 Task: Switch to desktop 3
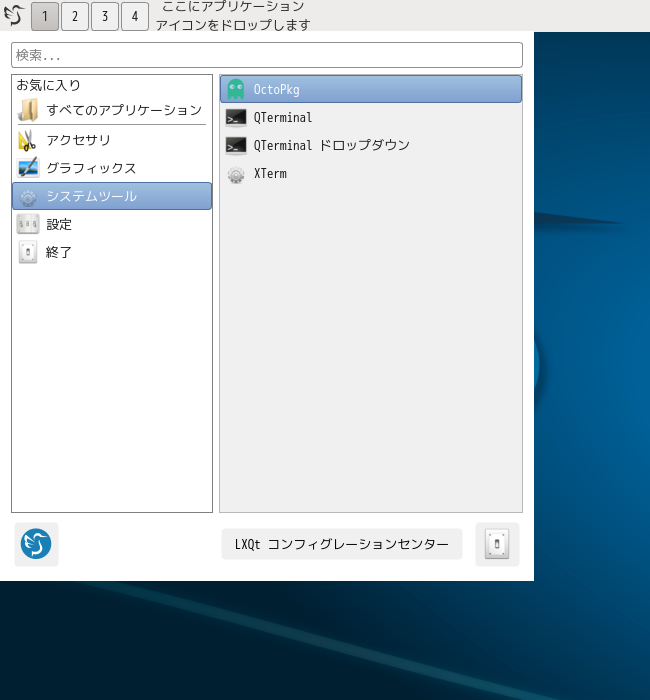(105, 17)
